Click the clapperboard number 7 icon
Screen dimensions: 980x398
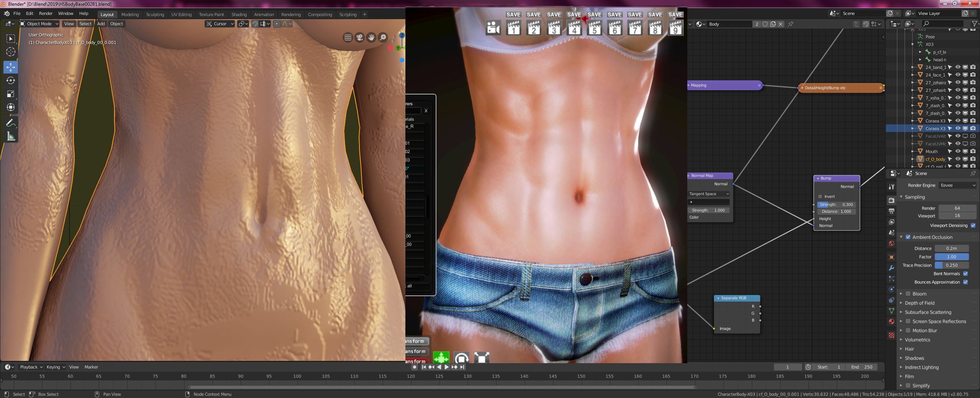pyautogui.click(x=635, y=28)
